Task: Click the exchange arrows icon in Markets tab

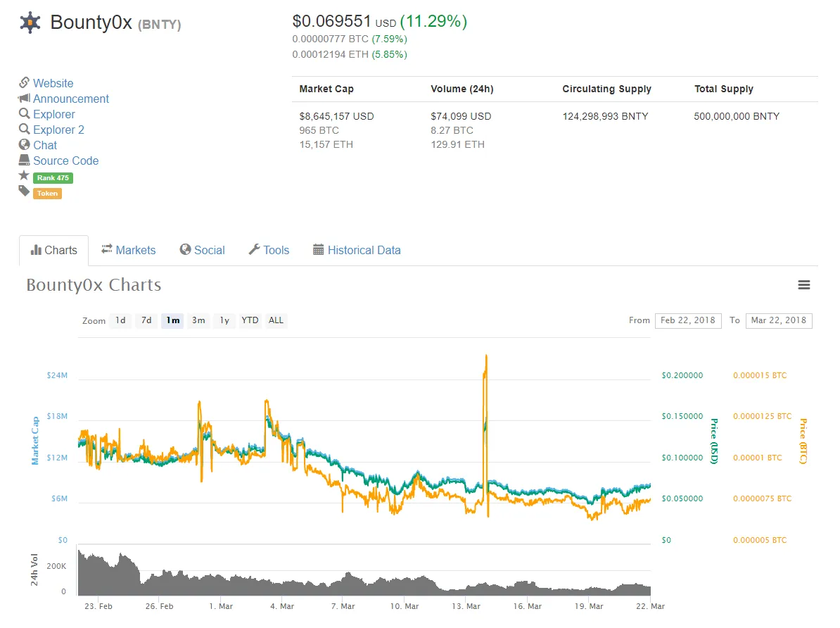Action: pyautogui.click(x=107, y=249)
